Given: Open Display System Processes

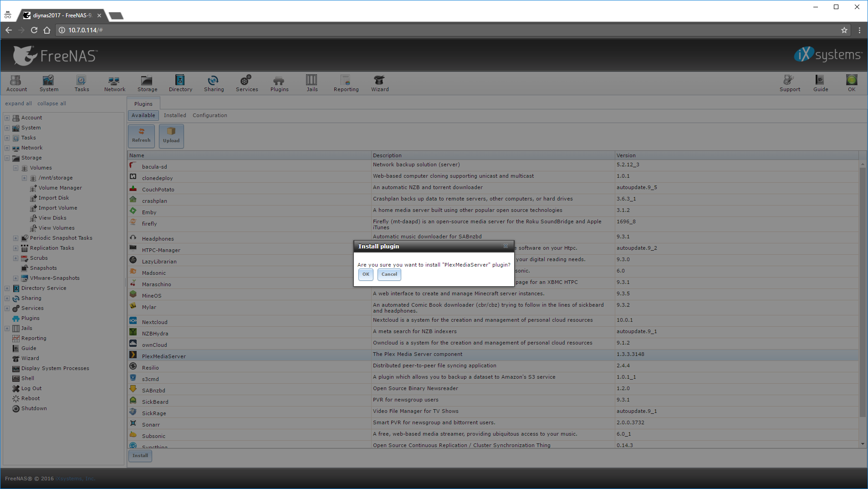Looking at the screenshot, I should (55, 368).
